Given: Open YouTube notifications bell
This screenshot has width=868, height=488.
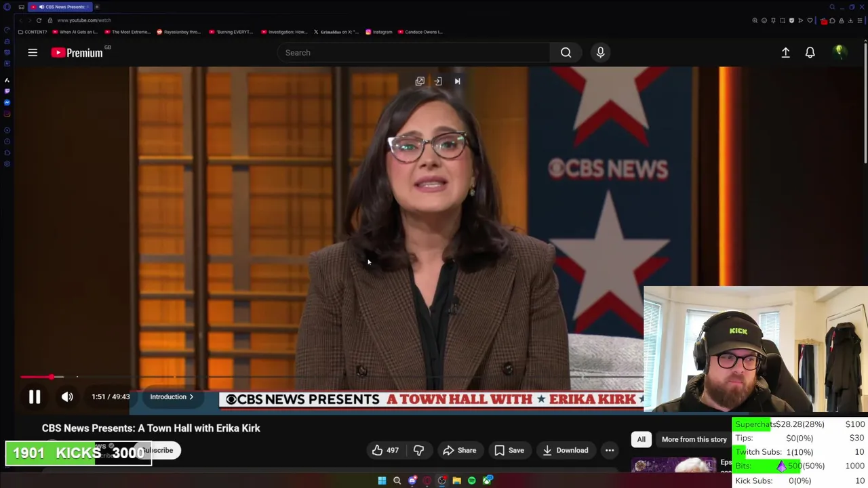Looking at the screenshot, I should [x=810, y=52].
